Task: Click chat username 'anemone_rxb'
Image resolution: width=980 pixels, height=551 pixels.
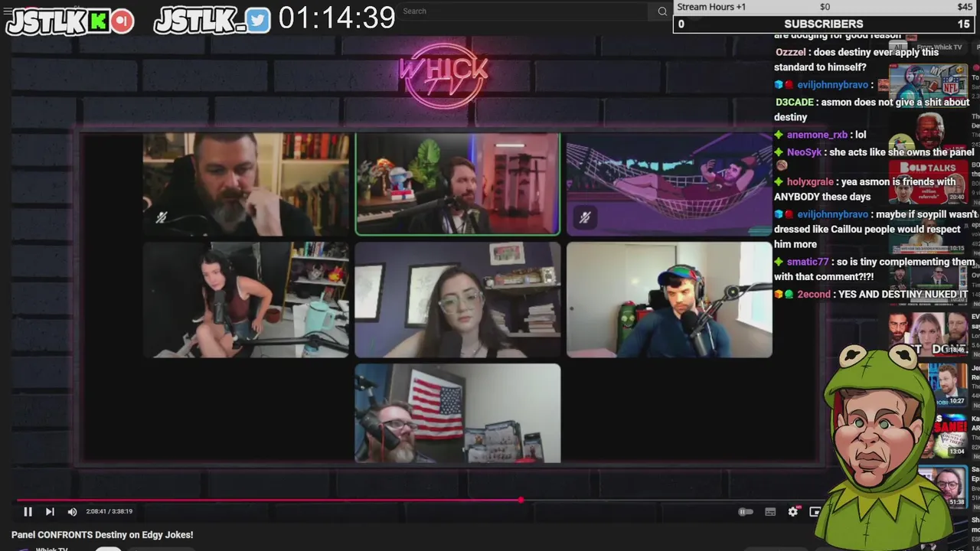Action: click(x=817, y=135)
